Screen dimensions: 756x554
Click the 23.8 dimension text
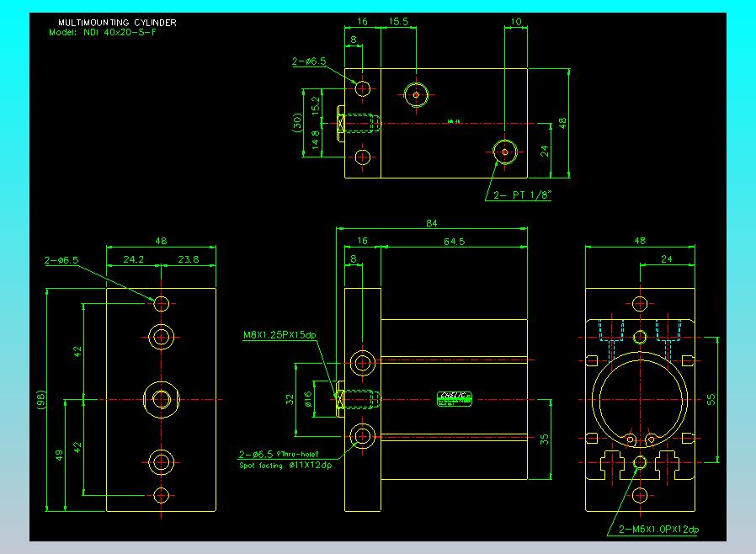coord(189,260)
